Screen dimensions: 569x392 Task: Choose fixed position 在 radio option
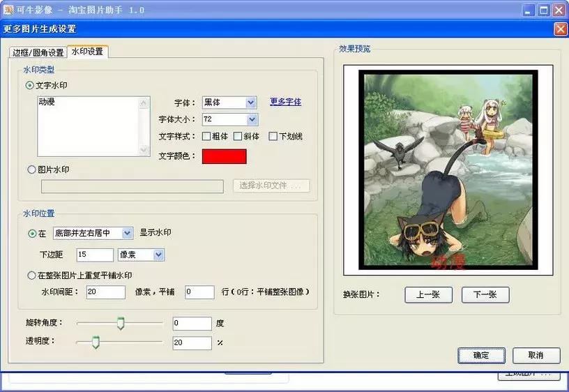pos(32,234)
